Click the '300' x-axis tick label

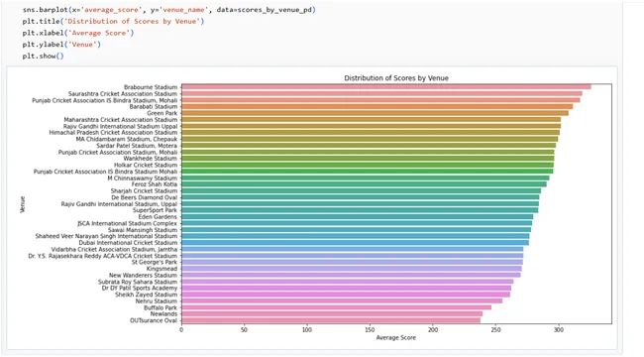coord(558,330)
